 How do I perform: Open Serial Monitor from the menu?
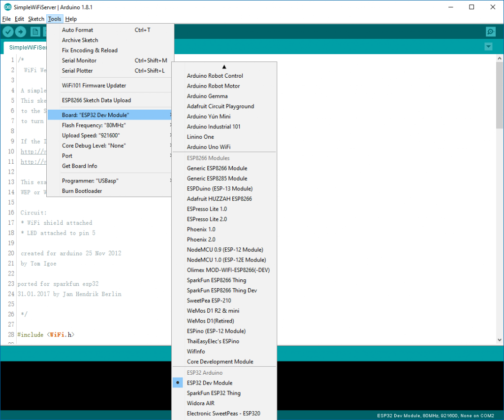point(110,60)
